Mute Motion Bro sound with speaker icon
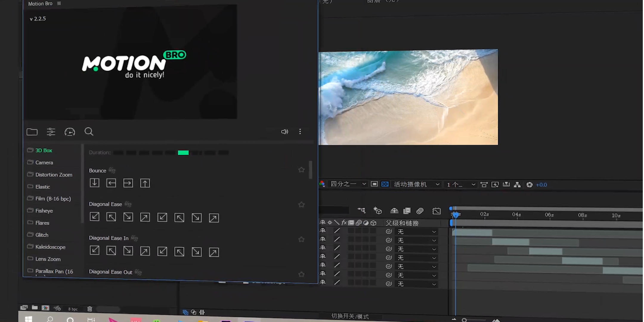644x322 pixels. (284, 131)
